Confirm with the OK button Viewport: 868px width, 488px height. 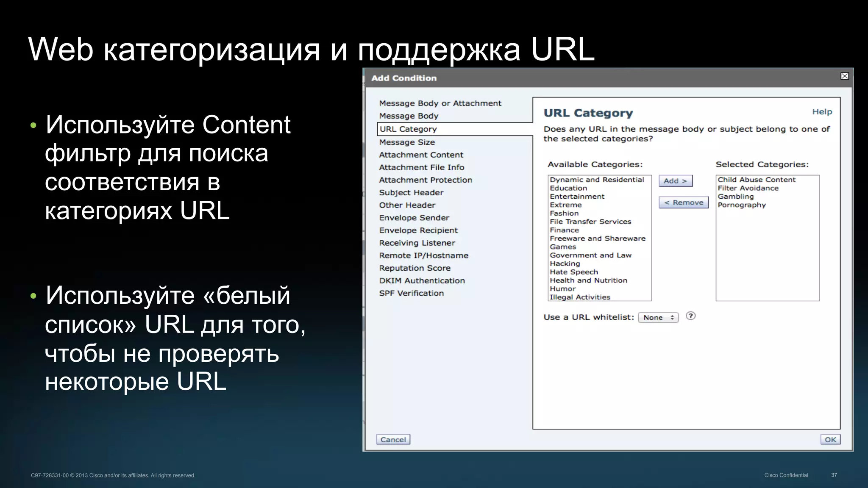coord(830,440)
